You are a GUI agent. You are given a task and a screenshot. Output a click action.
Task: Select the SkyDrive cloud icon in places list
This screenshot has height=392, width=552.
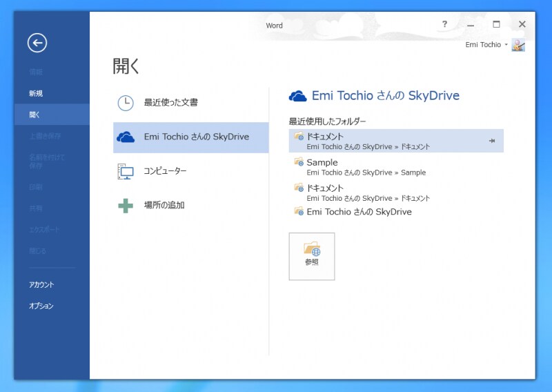click(x=126, y=137)
